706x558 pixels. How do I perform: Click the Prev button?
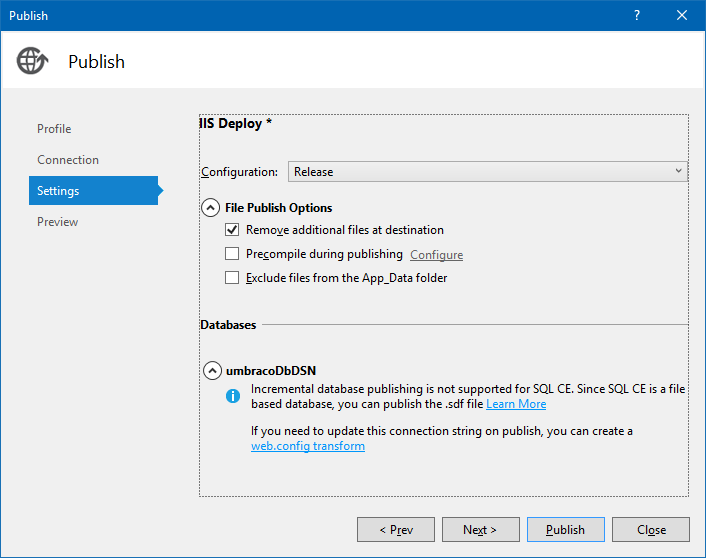395,530
